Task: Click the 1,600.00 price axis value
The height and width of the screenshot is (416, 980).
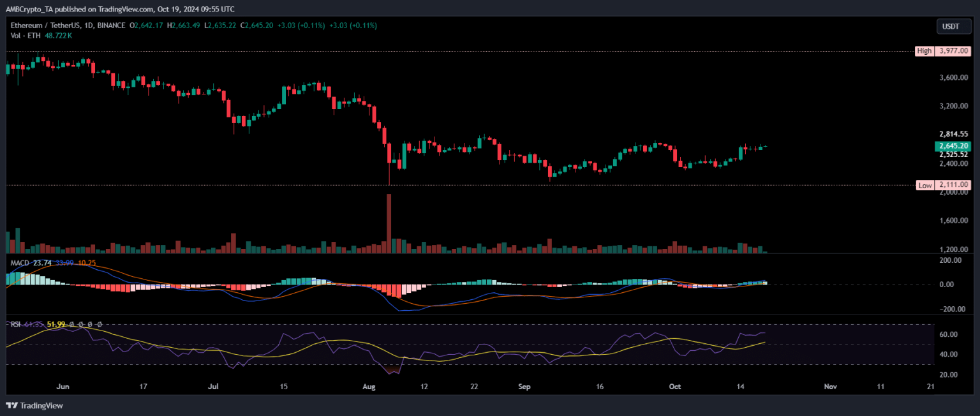Action: click(x=954, y=221)
